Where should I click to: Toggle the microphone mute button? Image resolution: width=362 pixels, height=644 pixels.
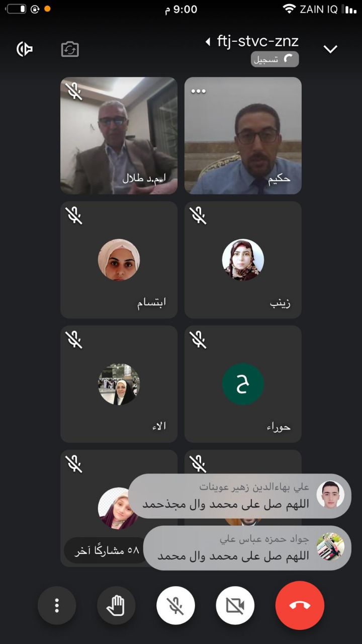point(175,605)
